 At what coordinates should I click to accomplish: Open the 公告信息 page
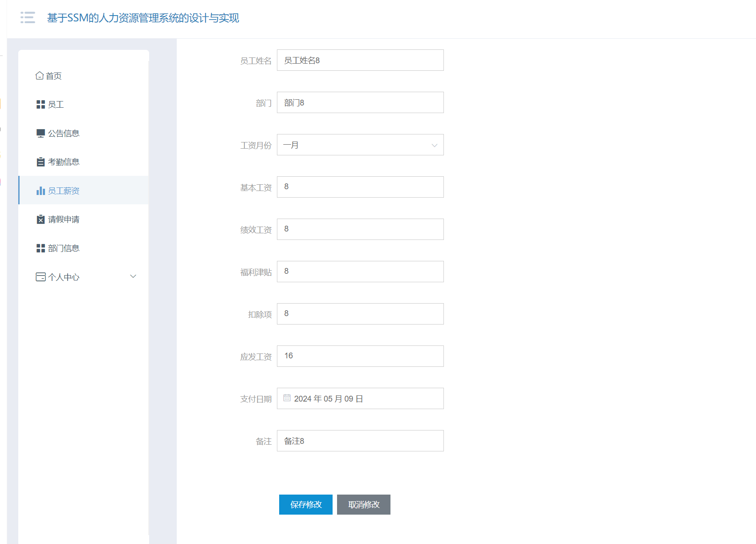pyautogui.click(x=63, y=133)
